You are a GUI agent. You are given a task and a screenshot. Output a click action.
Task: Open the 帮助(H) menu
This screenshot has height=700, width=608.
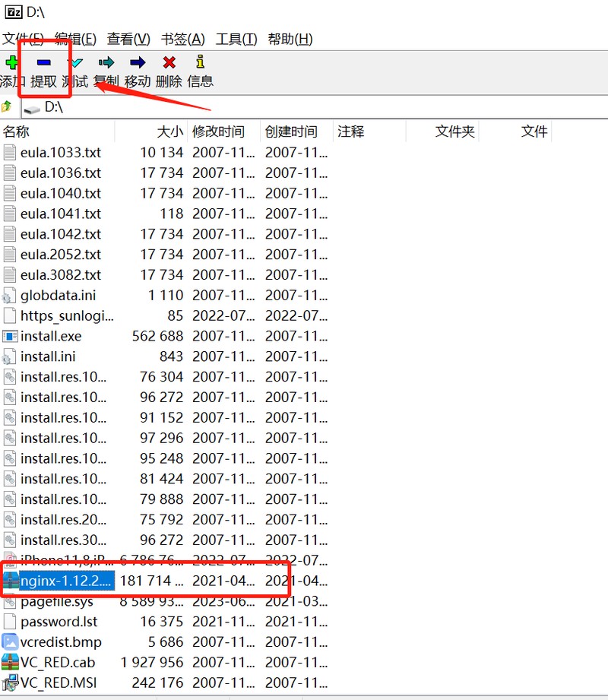click(x=290, y=40)
